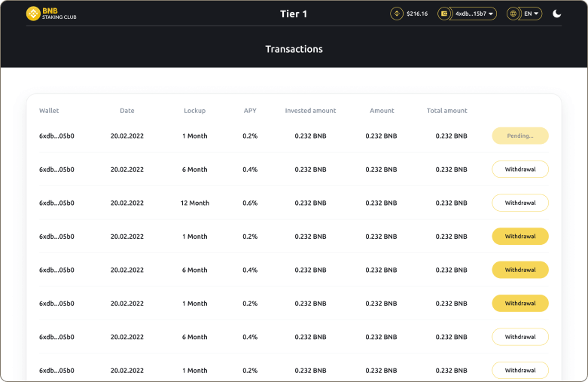Click the filled yellow Withdrawal in a 6 Month row
This screenshot has height=382, width=588.
(x=519, y=270)
